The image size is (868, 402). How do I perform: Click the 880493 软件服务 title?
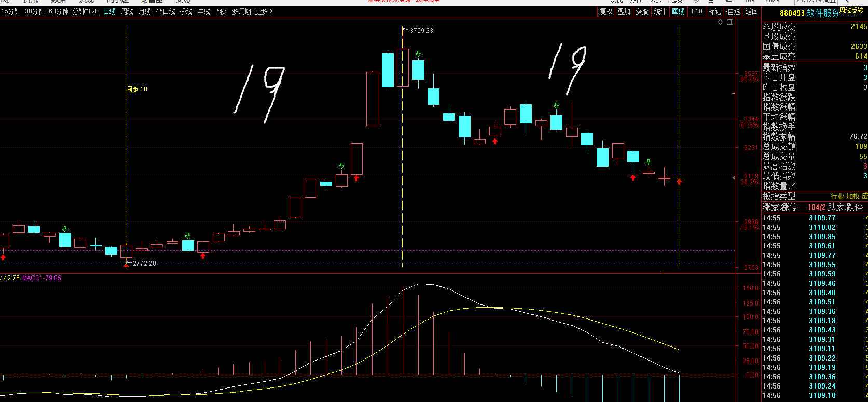[x=809, y=13]
